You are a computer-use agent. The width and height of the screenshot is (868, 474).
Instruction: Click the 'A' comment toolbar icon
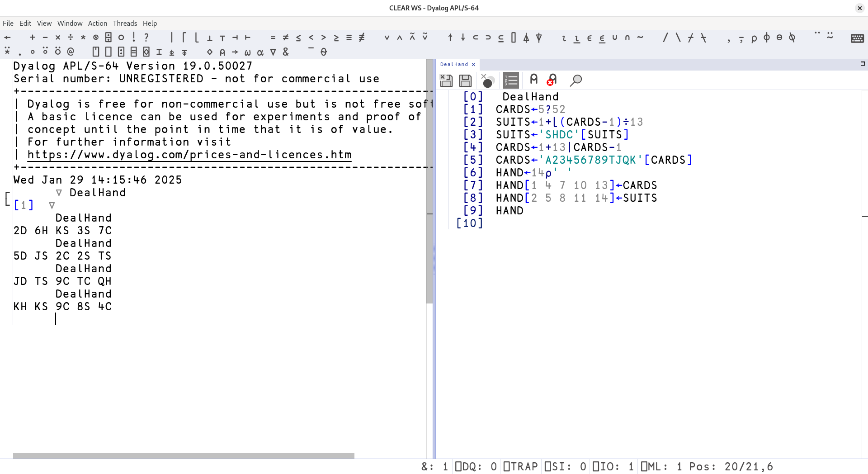point(533,80)
